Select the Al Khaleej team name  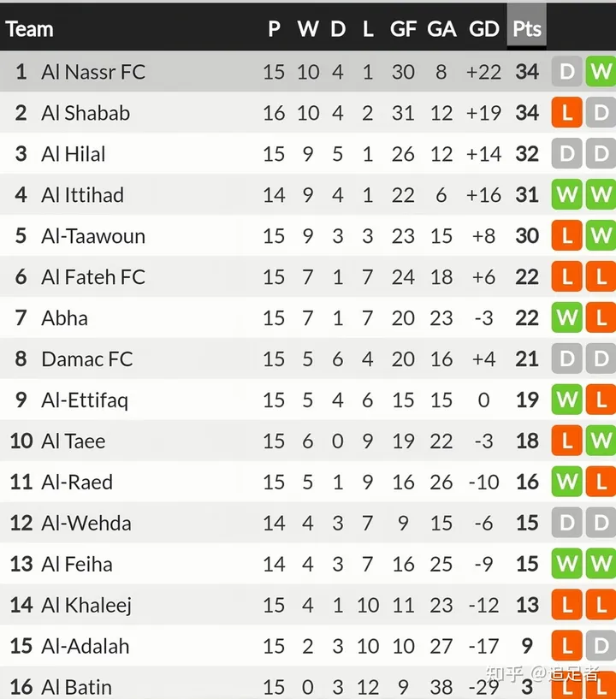86,606
